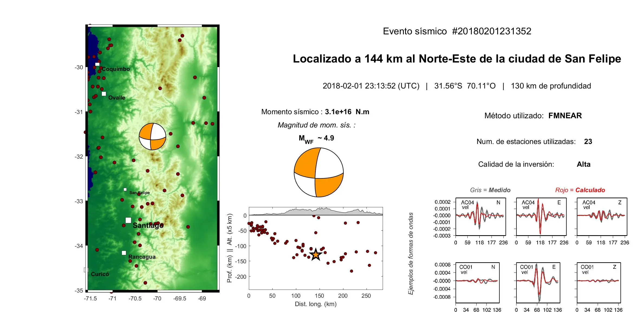
Task: Open the CO01 N velocity waveform plot
Action: (x=477, y=283)
